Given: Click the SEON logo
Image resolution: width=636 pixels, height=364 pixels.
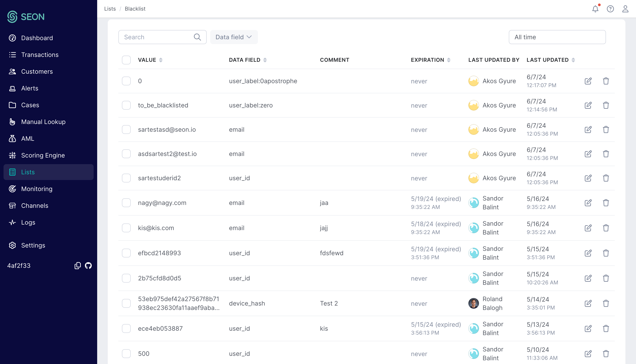Looking at the screenshot, I should tap(26, 17).
